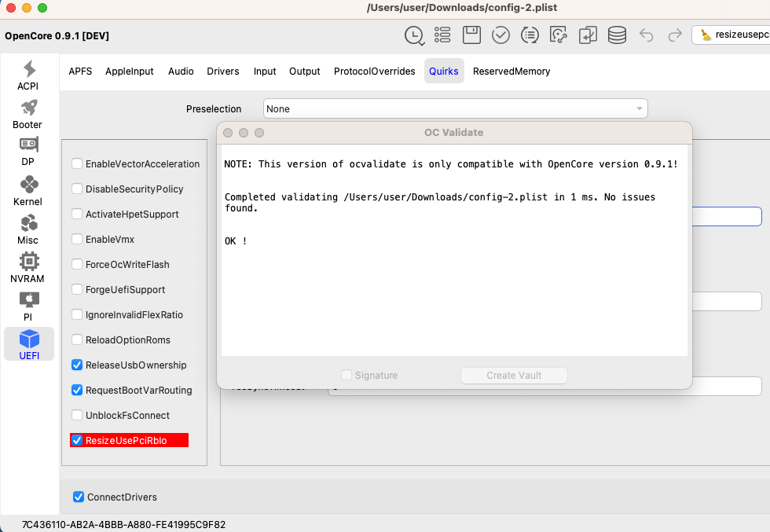The width and height of the screenshot is (770, 532).
Task: Toggle the ResizeUsePciRbIo checkbox
Action: [x=77, y=440]
